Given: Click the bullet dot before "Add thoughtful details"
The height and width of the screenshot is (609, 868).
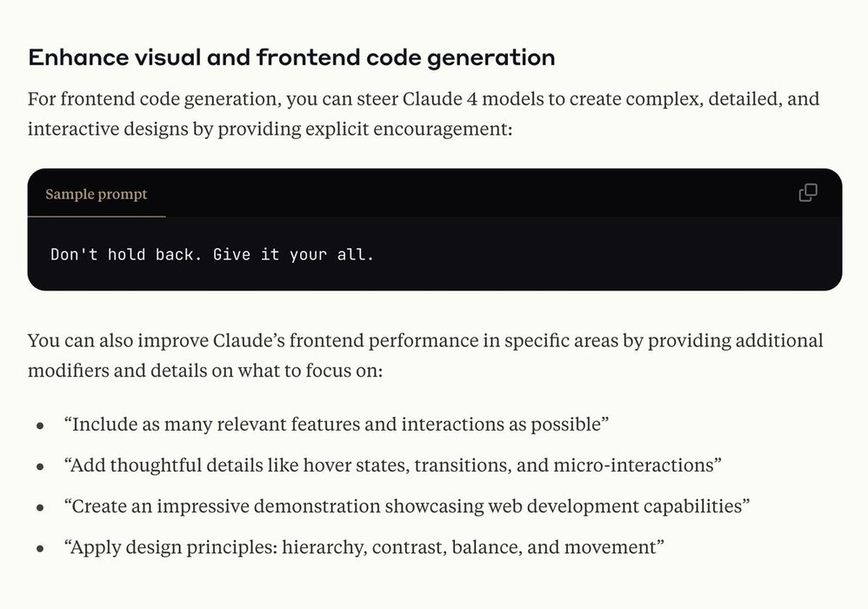Looking at the screenshot, I should (x=40, y=467).
